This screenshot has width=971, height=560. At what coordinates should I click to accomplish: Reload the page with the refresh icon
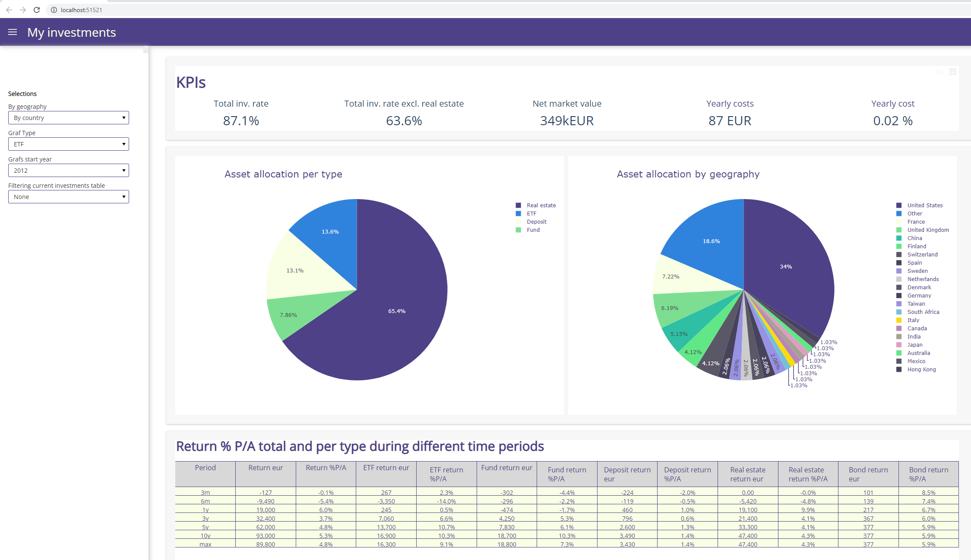37,9
